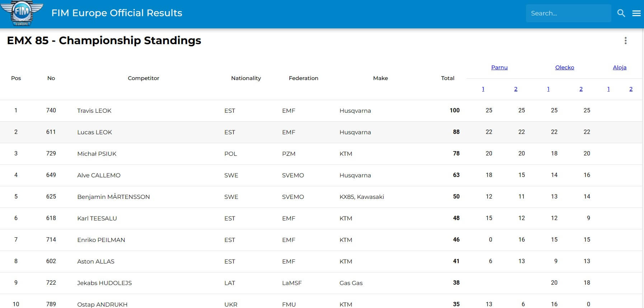Click rider number 618
This screenshot has width=644, height=308.
51,218
